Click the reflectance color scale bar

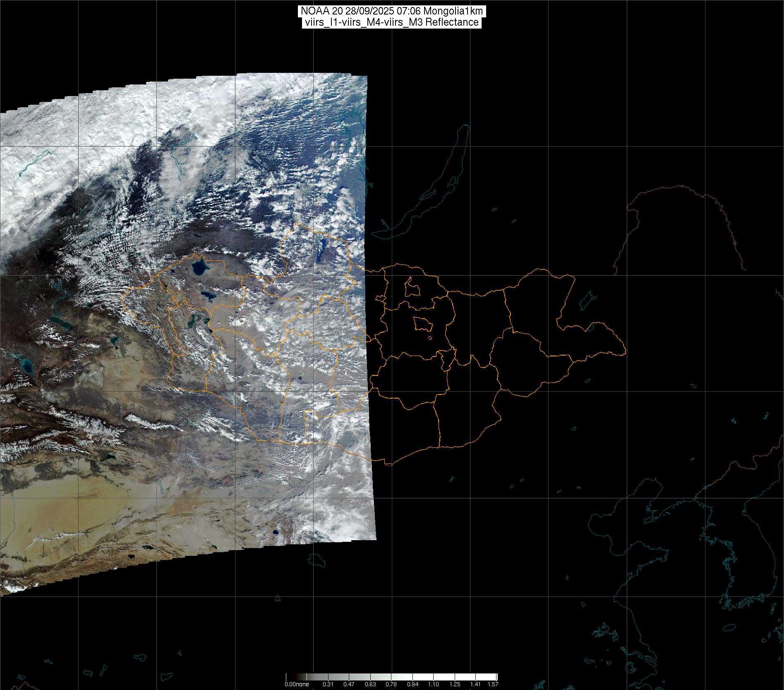click(x=392, y=677)
